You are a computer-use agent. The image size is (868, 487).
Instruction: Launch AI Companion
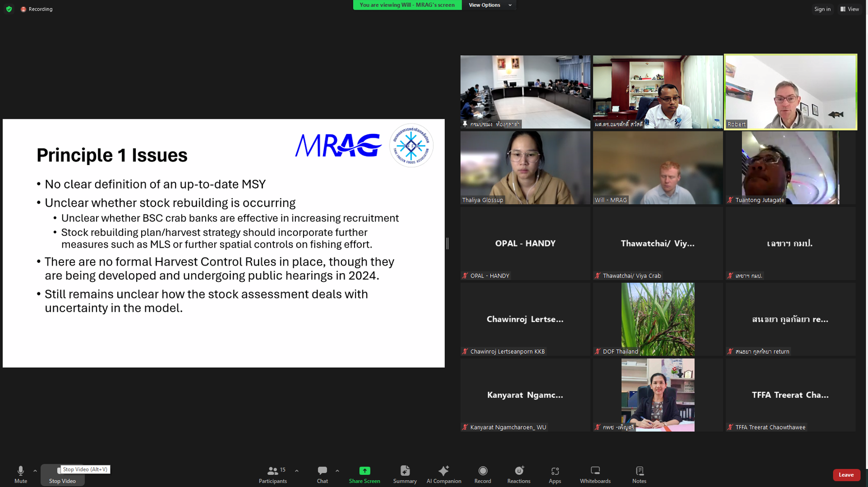[443, 474]
